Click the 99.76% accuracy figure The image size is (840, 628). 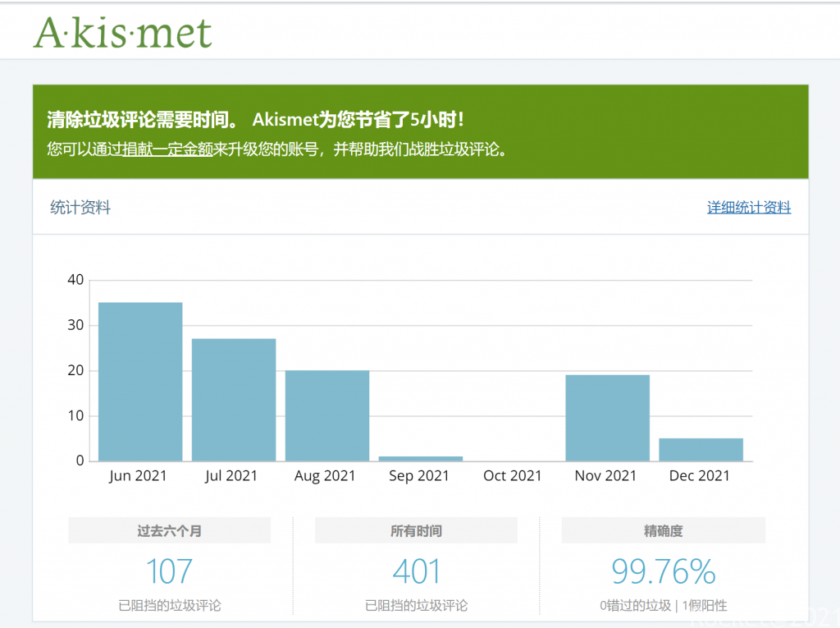point(663,571)
